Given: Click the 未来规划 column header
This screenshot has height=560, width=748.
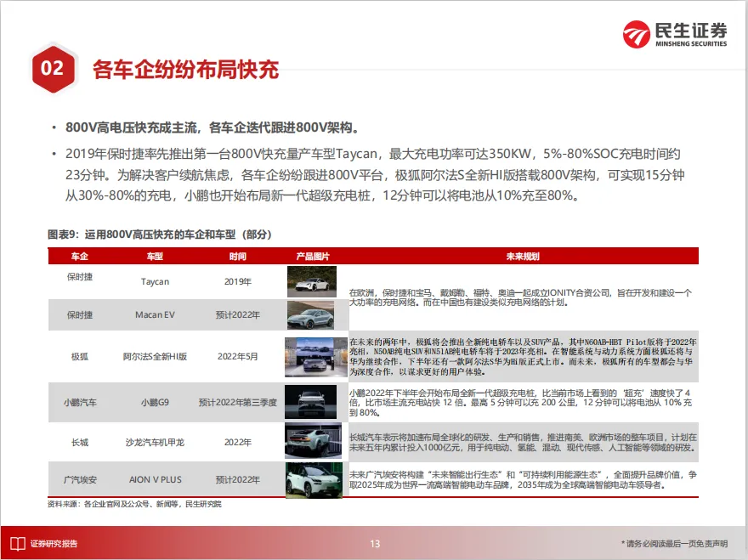Looking at the screenshot, I should (x=523, y=256).
